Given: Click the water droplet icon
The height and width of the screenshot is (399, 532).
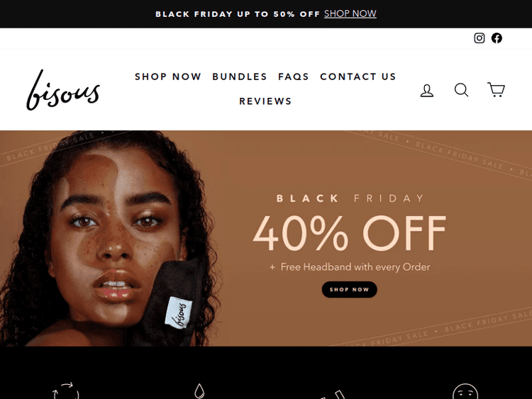Looking at the screenshot, I should [199, 391].
